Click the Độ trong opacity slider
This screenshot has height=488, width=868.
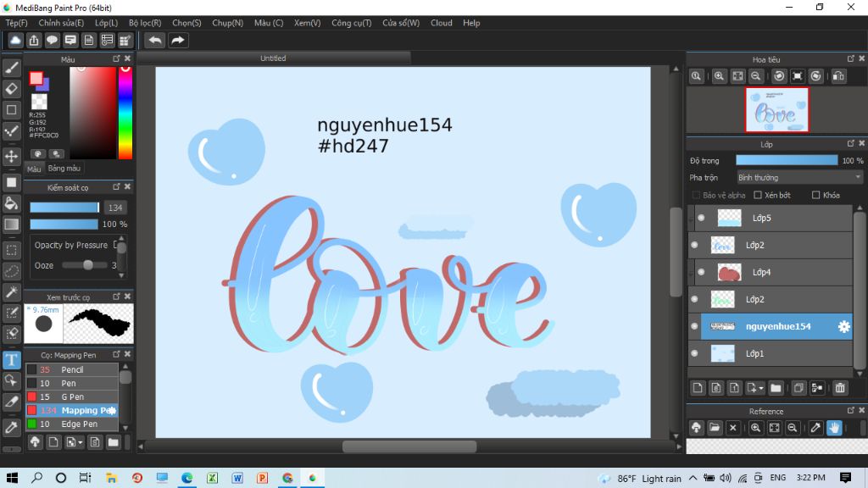(787, 160)
